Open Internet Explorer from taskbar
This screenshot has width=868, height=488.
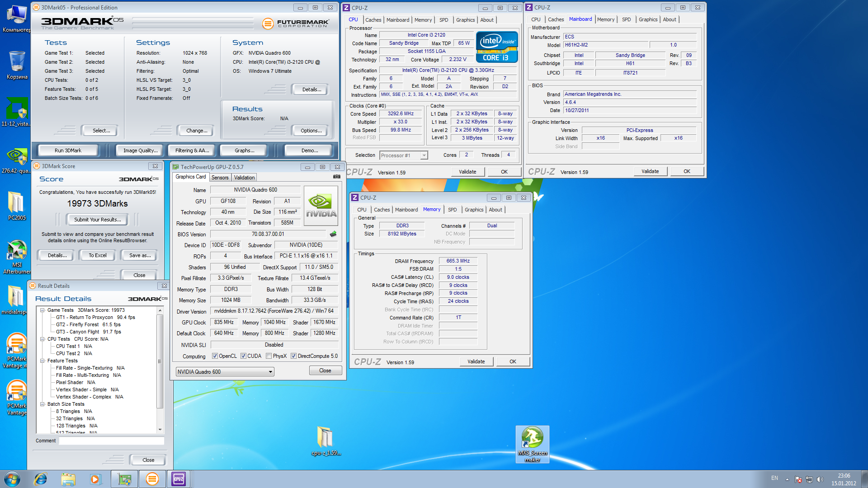[x=41, y=479]
